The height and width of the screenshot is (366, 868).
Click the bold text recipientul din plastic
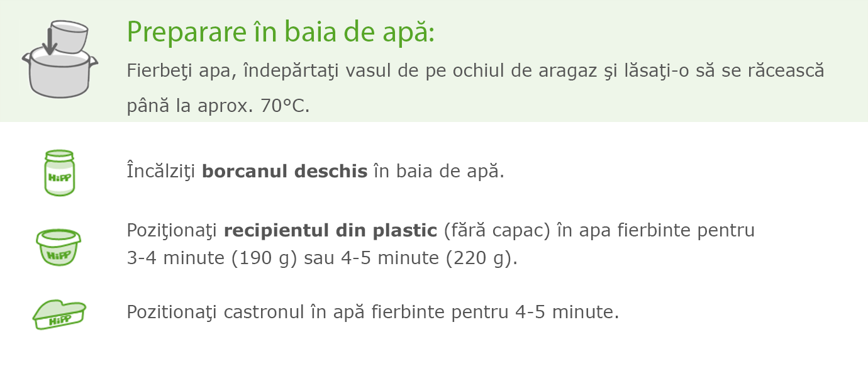point(330,231)
